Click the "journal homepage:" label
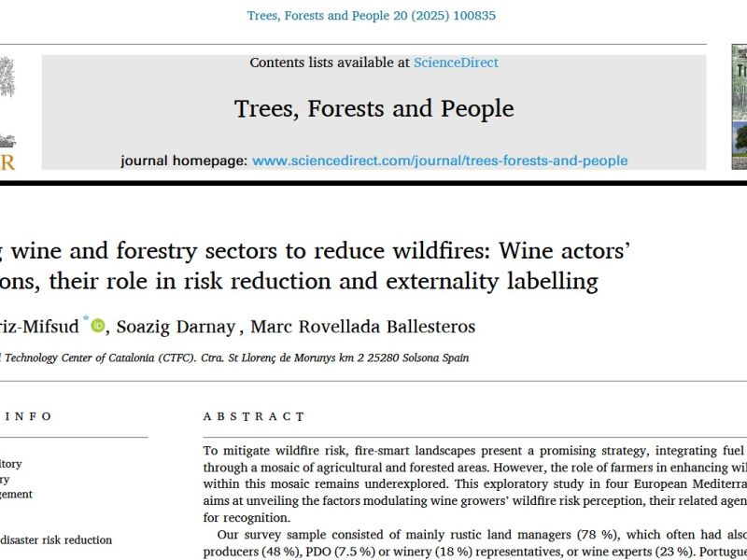This screenshot has width=747, height=560. 184,161
